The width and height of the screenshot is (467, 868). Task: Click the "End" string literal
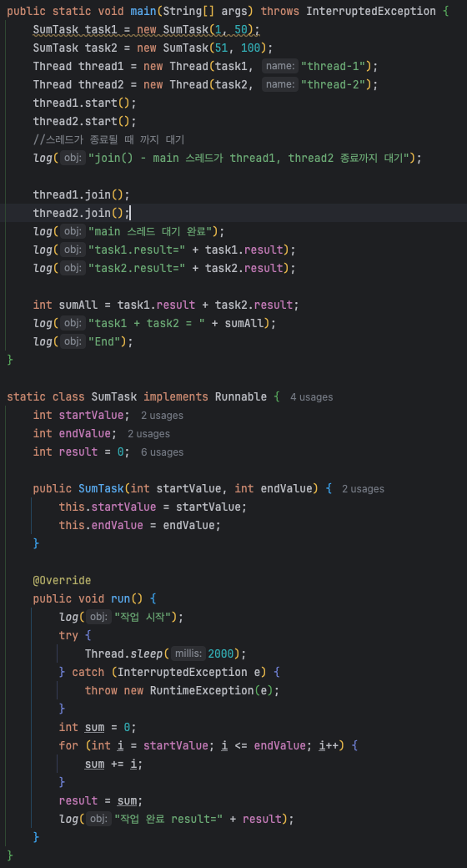tap(104, 341)
